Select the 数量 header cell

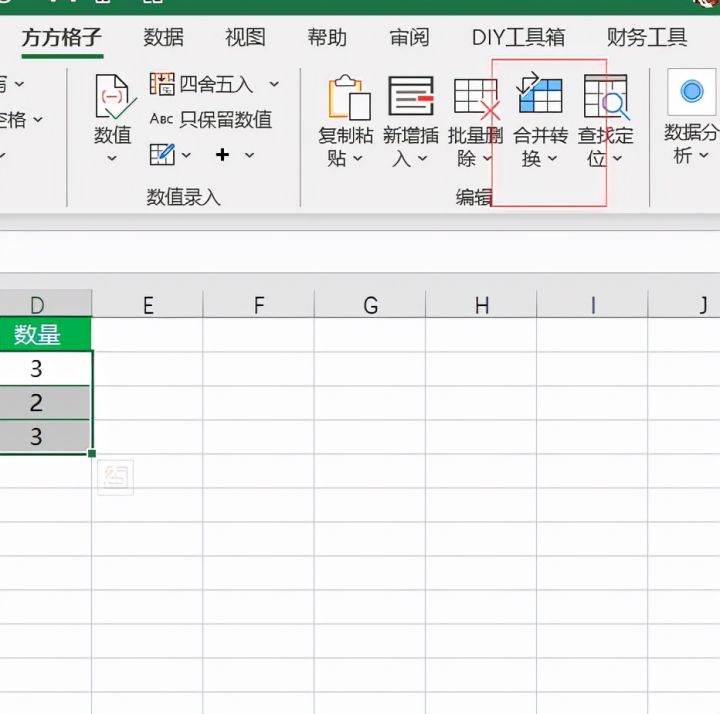[x=45, y=334]
